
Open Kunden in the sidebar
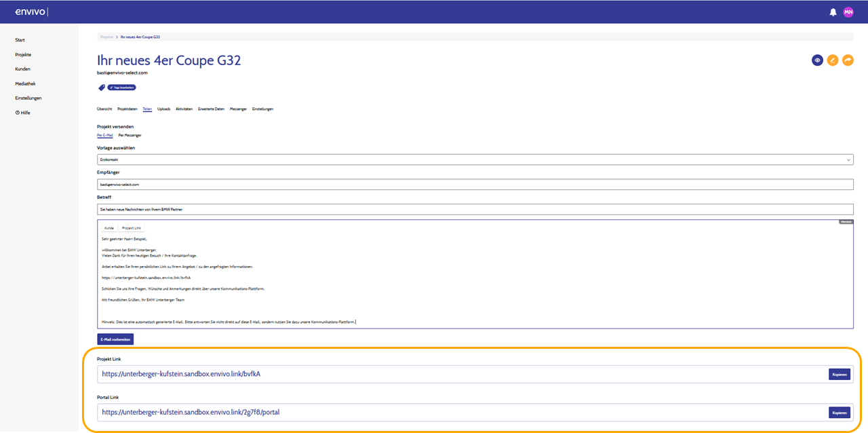22,69
